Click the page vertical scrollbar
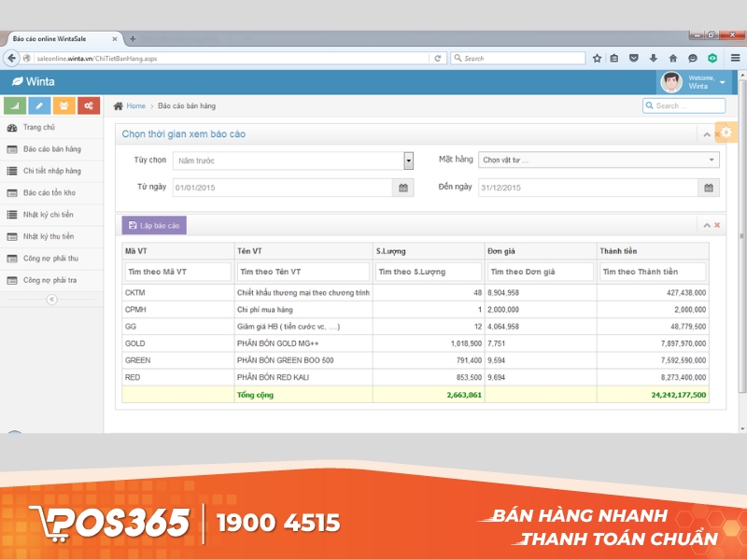Image resolution: width=747 pixels, height=560 pixels. point(741,238)
